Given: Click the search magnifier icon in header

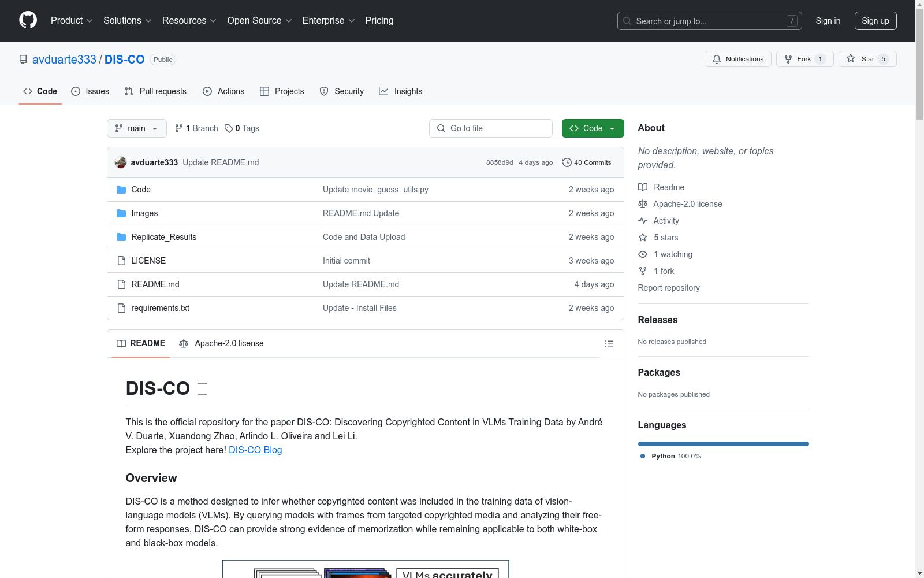Looking at the screenshot, I should pos(627,21).
